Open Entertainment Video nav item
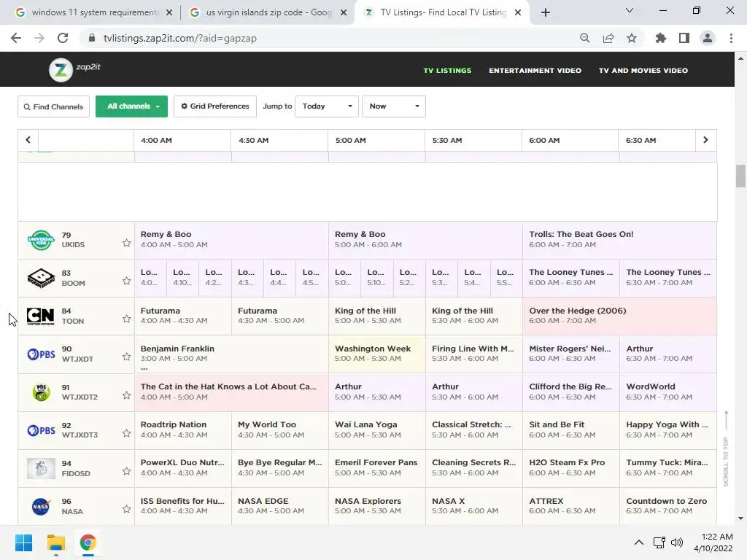The width and height of the screenshot is (747, 560). click(535, 71)
